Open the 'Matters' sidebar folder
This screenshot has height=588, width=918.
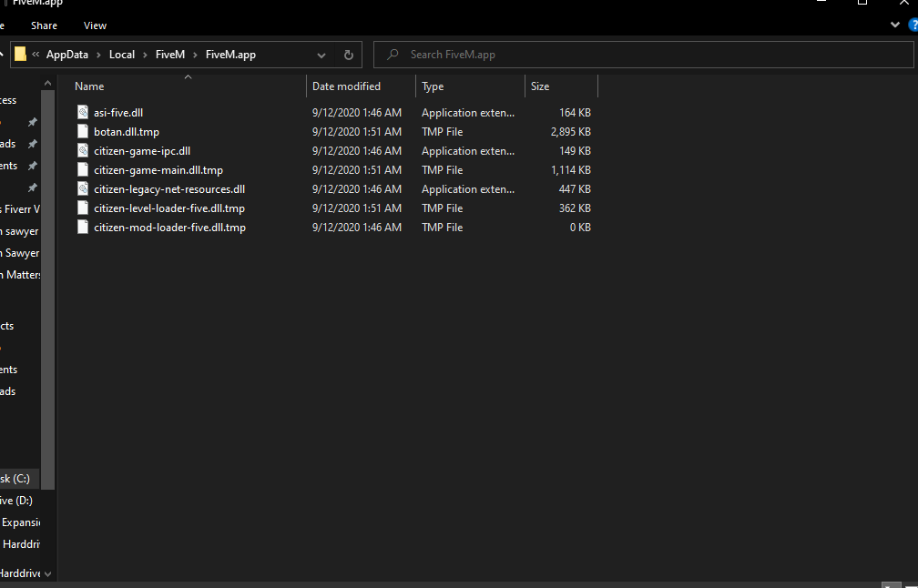(x=20, y=274)
